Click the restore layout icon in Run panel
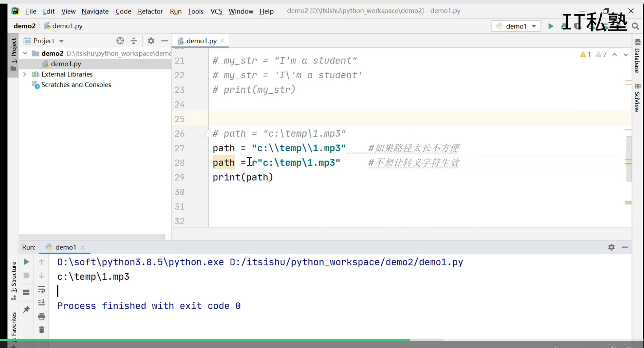 click(x=26, y=292)
